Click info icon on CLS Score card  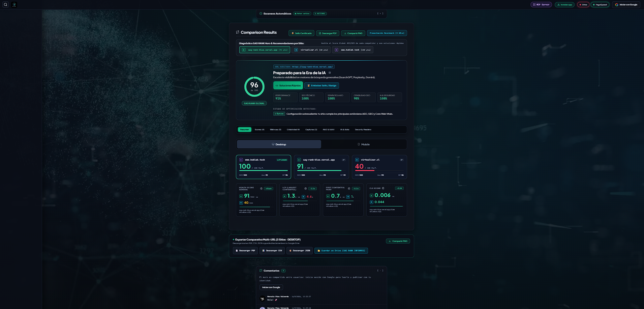[383, 188]
